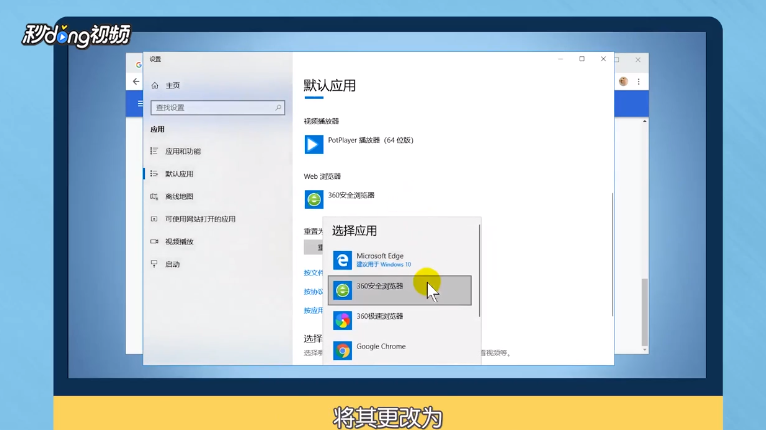Viewport: 766px width, 430px height.
Task: Go to 主页 text label
Action: coord(173,86)
